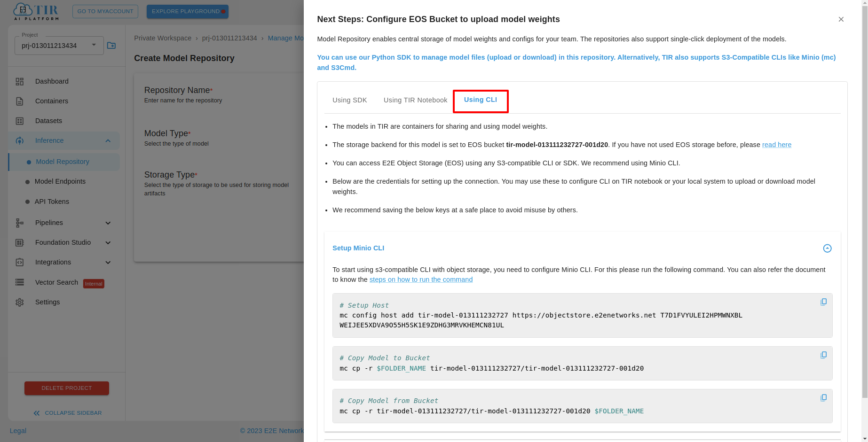Copy the Copy Model to Bucket command
Image resolution: width=868 pixels, height=442 pixels.
click(823, 355)
